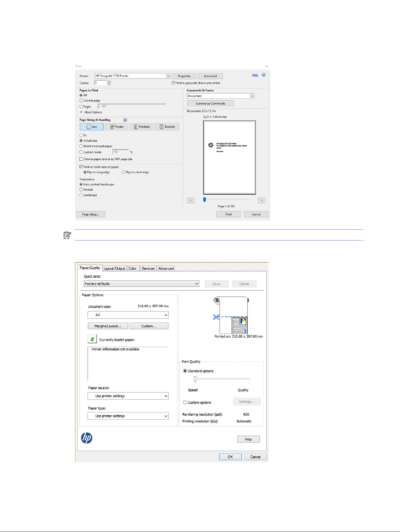400x532 pixels.
Task: Click the green refresh loaded paper icon
Action: tap(92, 339)
